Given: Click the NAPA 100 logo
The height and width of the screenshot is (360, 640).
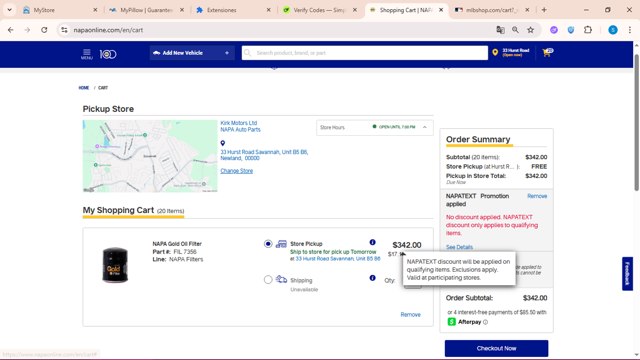Looking at the screenshot, I should click(108, 54).
